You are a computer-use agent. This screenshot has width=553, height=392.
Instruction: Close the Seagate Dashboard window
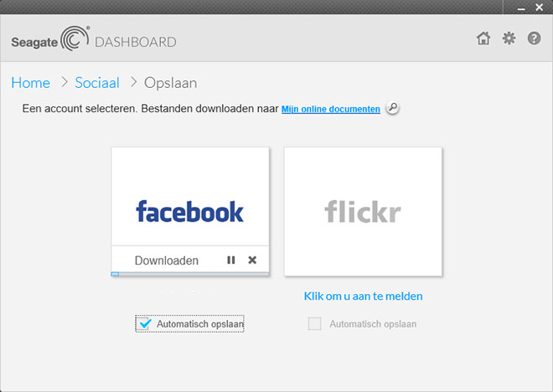pos(539,7)
